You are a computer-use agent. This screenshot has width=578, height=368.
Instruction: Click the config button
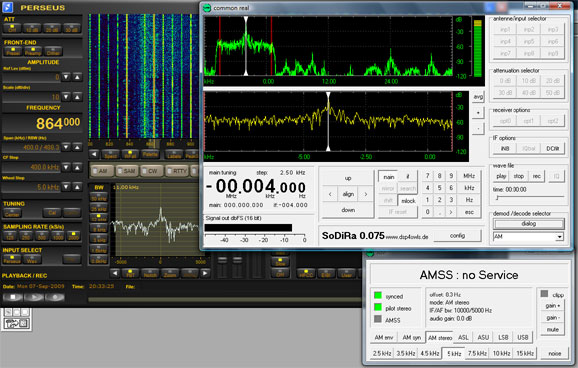457,236
